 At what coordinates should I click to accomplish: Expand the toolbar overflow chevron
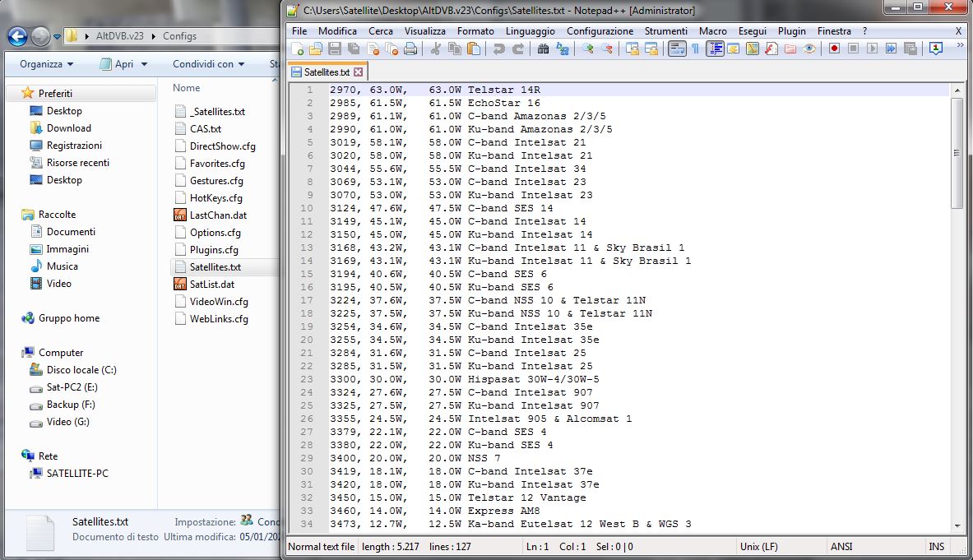click(961, 45)
